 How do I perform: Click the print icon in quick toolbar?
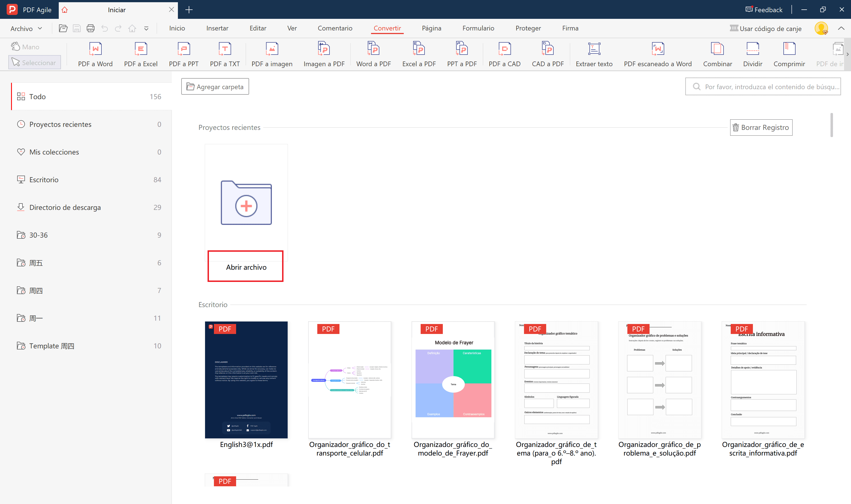90,29
